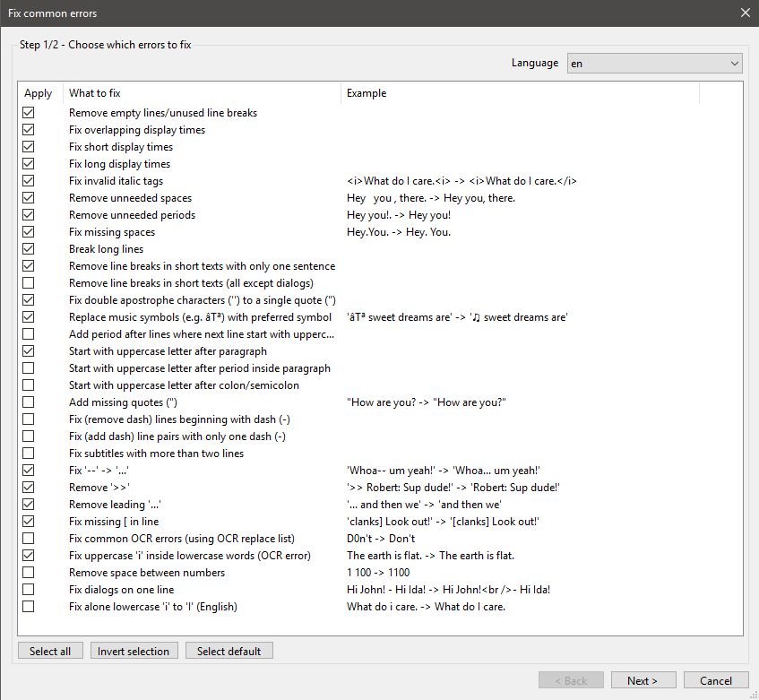Screen dimensions: 759x700
Task: Click Invert selection button
Action: [x=134, y=651]
